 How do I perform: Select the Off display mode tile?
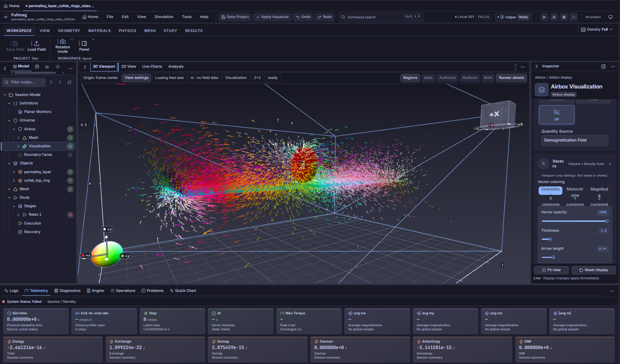pos(556,115)
